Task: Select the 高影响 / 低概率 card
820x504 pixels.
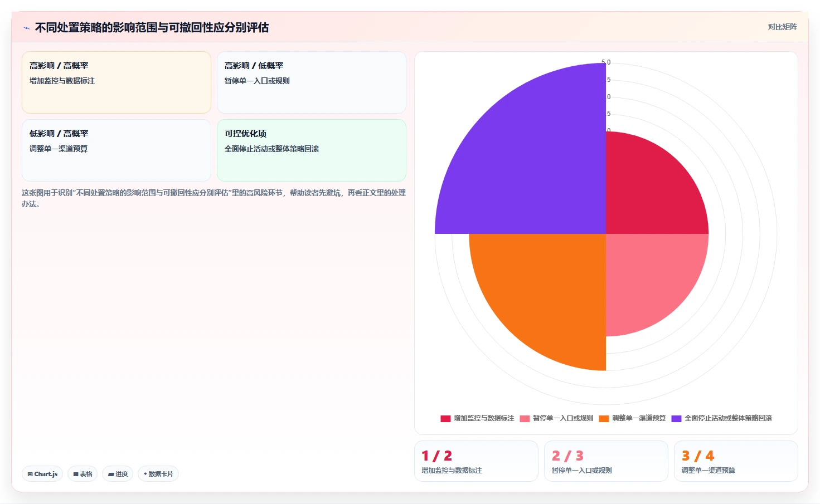Action: tap(312, 82)
